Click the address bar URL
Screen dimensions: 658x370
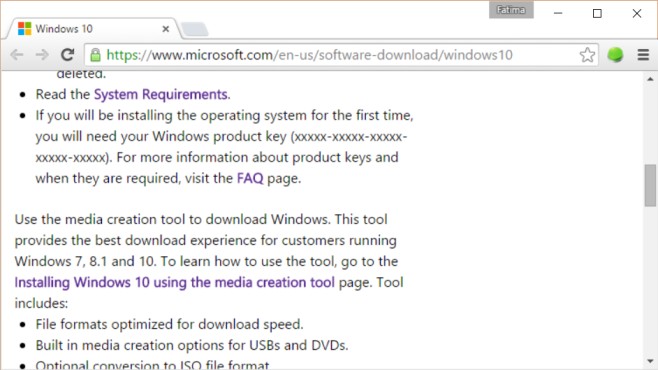[309, 55]
